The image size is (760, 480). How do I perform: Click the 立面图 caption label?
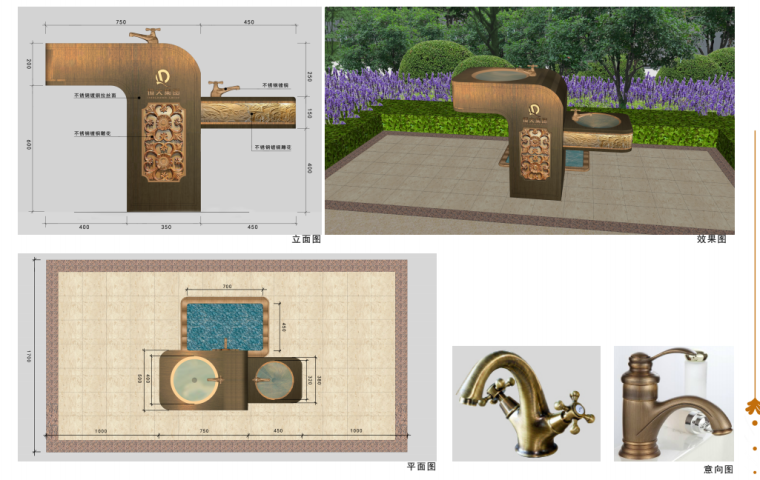pyautogui.click(x=305, y=240)
